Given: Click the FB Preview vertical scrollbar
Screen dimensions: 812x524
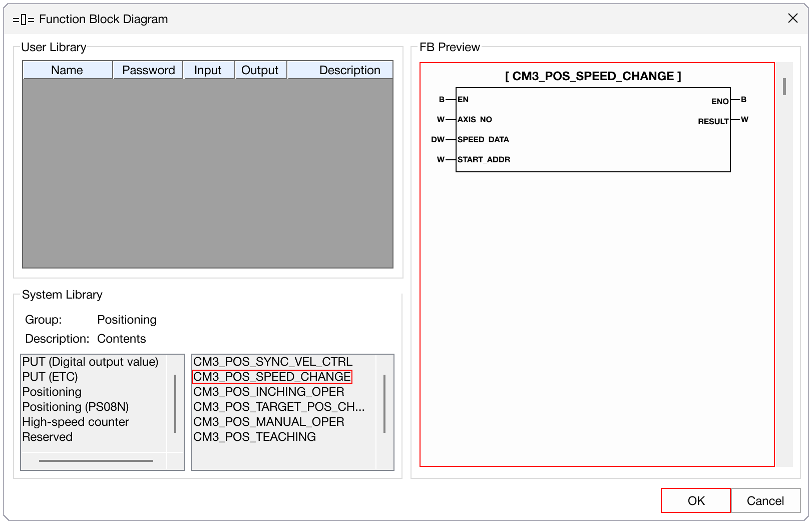Looking at the screenshot, I should coord(784,87).
